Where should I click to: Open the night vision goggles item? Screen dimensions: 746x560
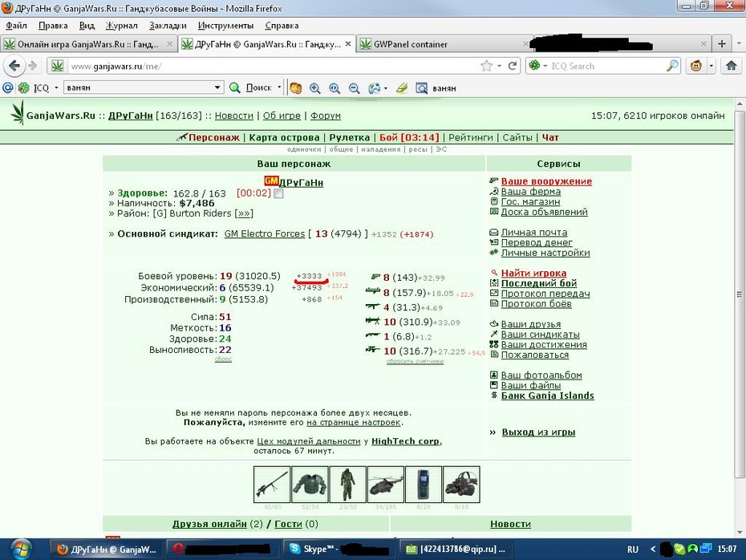click(x=461, y=485)
